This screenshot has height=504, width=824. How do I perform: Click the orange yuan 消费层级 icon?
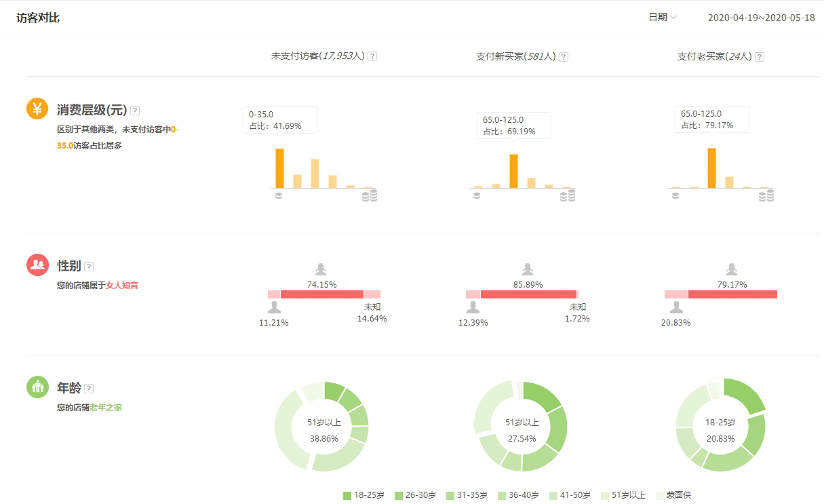[37, 109]
